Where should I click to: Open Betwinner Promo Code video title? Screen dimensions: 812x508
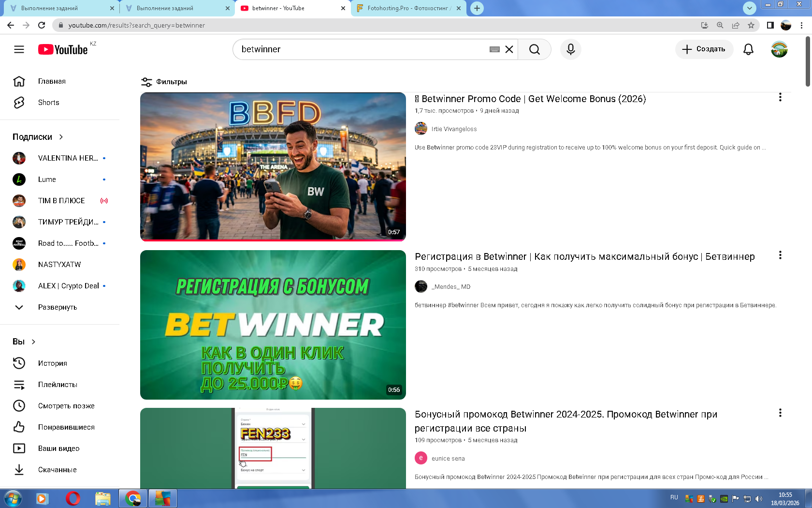[530, 99]
